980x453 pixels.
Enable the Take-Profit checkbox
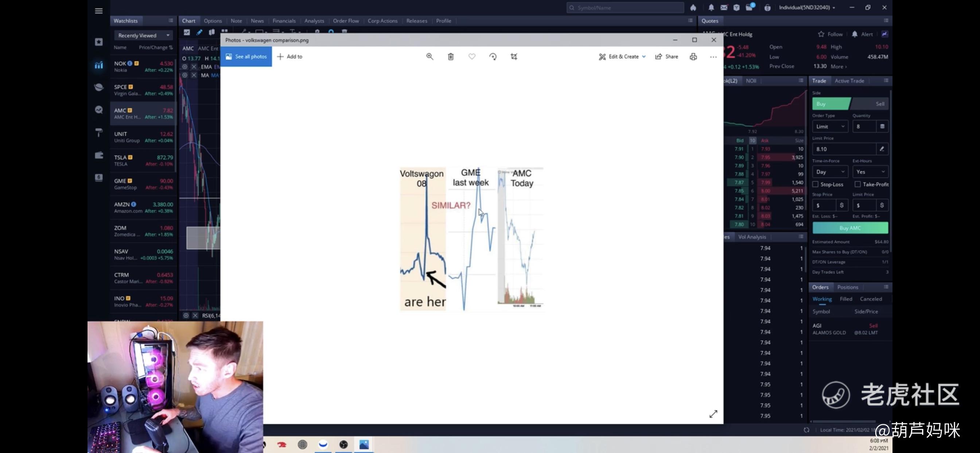[857, 184]
